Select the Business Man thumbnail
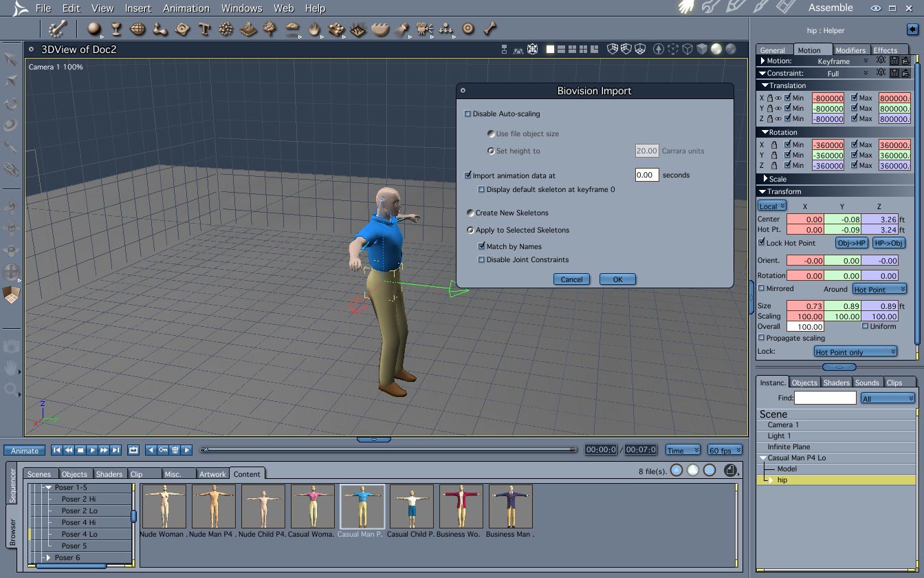Viewport: 924px width, 578px height. pyautogui.click(x=510, y=506)
